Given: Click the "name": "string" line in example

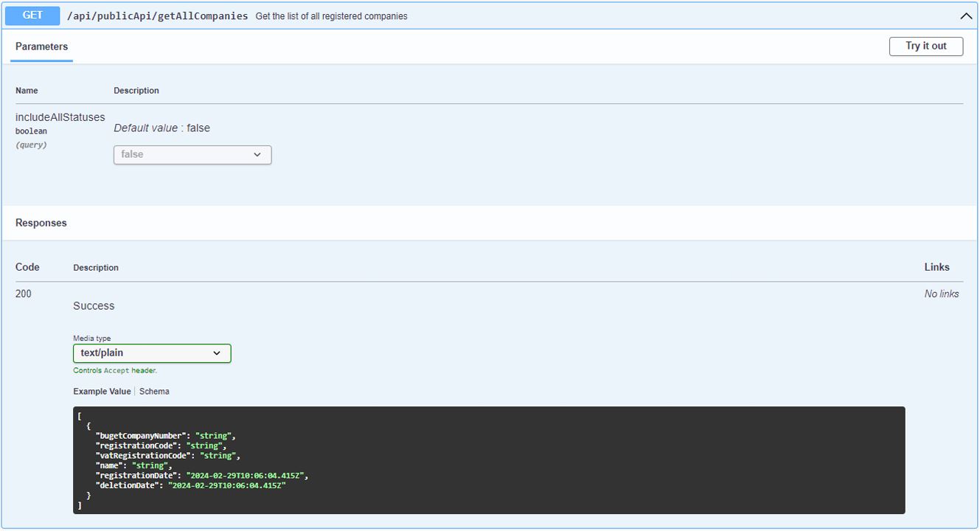Looking at the screenshot, I should coord(133,465).
